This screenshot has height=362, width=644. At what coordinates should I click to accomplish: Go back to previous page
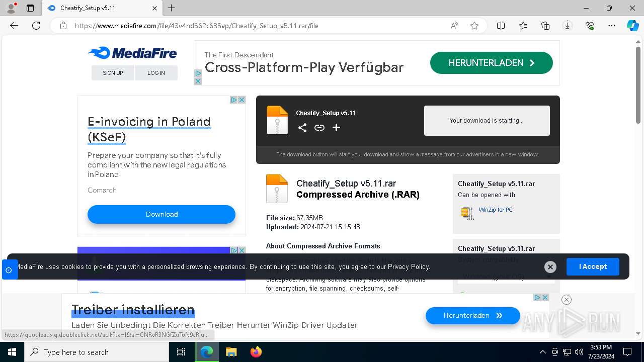coord(14,26)
